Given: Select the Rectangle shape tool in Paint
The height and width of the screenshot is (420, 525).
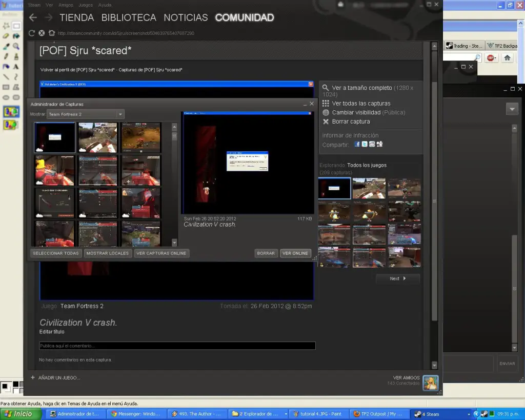Looking at the screenshot, I should click(x=6, y=87).
